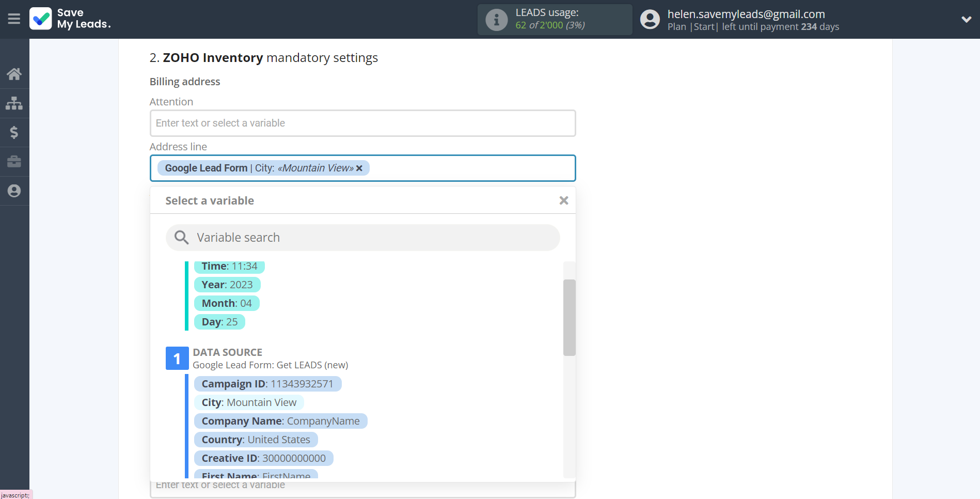The width and height of the screenshot is (980, 499).
Task: Click the Address line input field
Action: pos(363,168)
